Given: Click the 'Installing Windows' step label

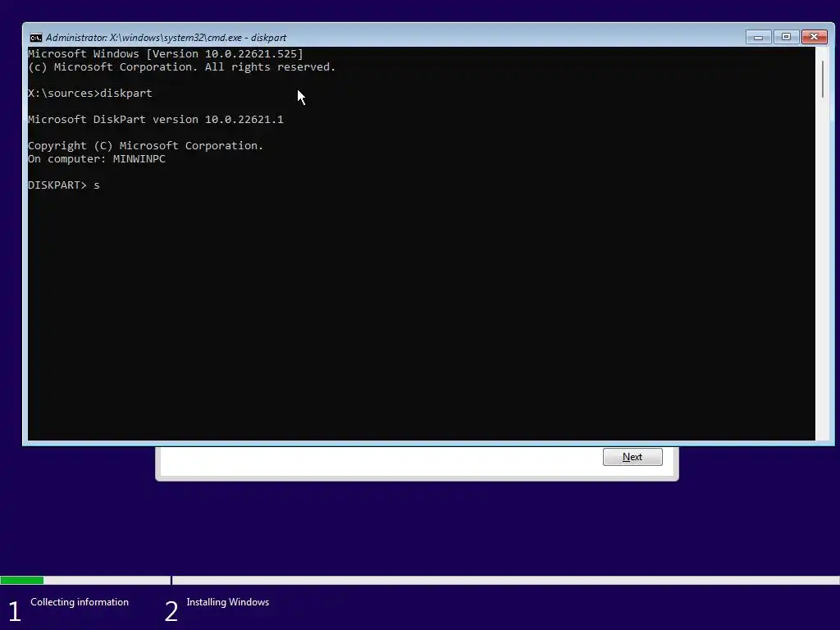Looking at the screenshot, I should [x=228, y=602].
